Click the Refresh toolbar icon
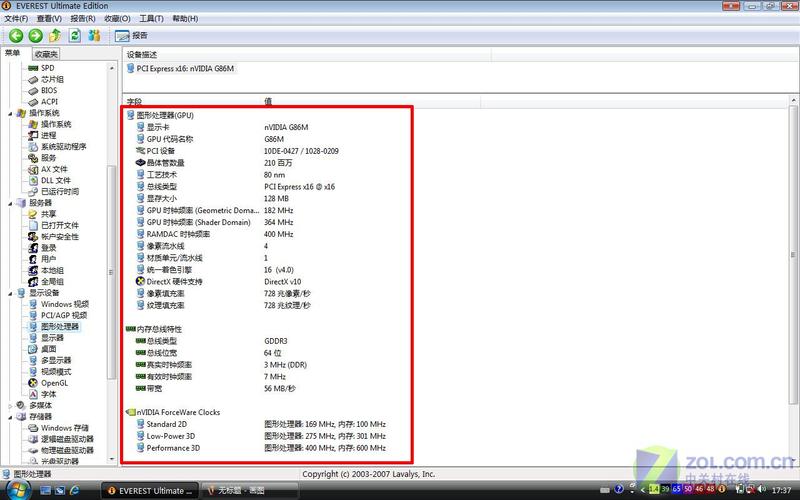The width and height of the screenshot is (800, 500). pyautogui.click(x=75, y=35)
